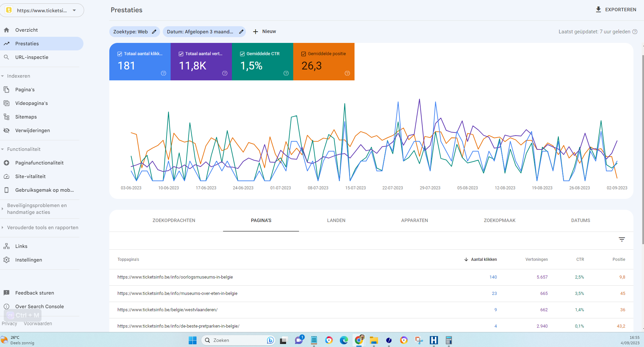Open the Overzicht home icon
Screen dimensions: 644x347
[x=6, y=30]
